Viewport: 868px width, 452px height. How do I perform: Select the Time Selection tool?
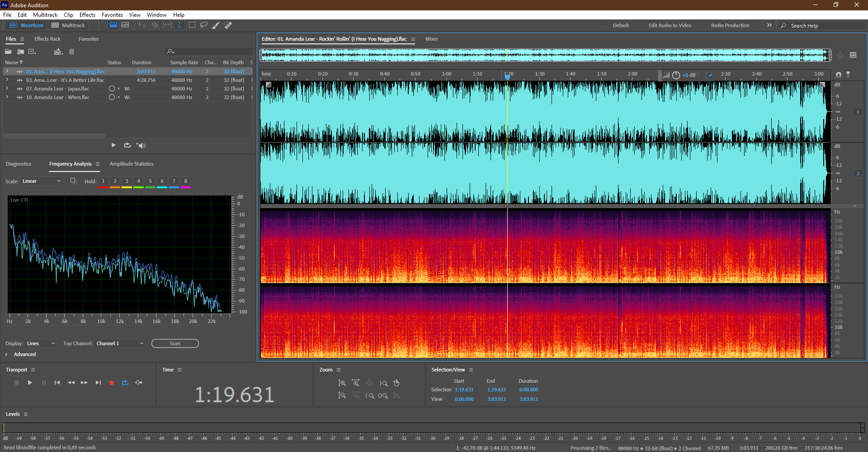(179, 25)
